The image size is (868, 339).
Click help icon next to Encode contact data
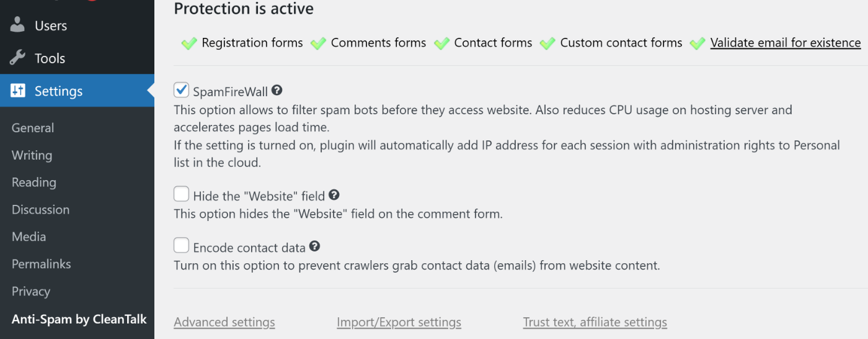coord(315,246)
